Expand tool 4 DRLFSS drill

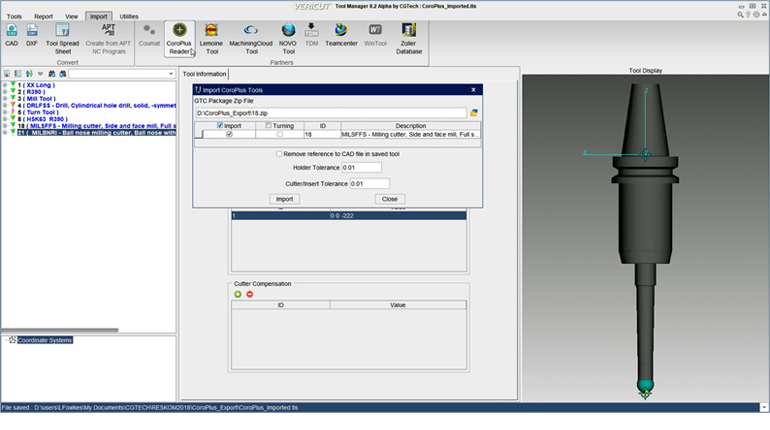tap(5, 106)
